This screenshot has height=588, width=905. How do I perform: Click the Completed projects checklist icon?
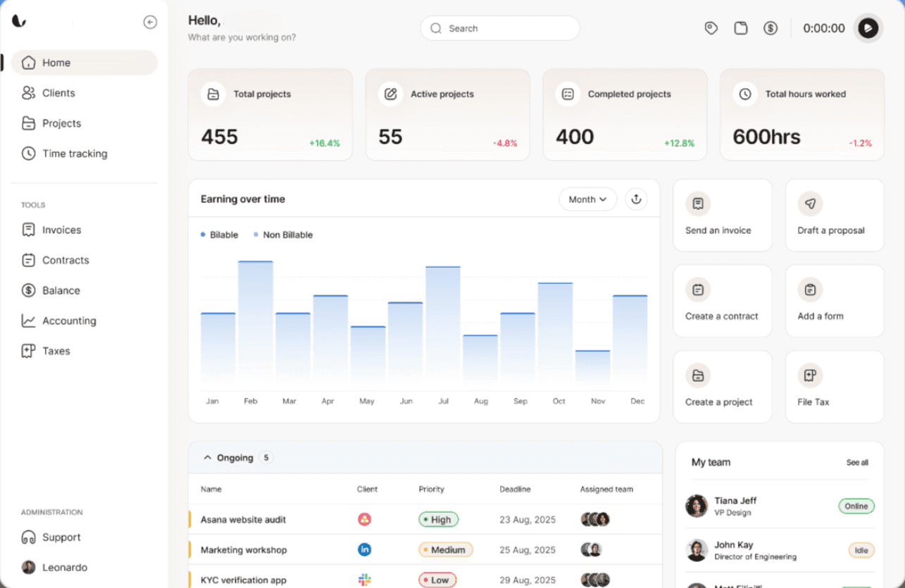568,94
